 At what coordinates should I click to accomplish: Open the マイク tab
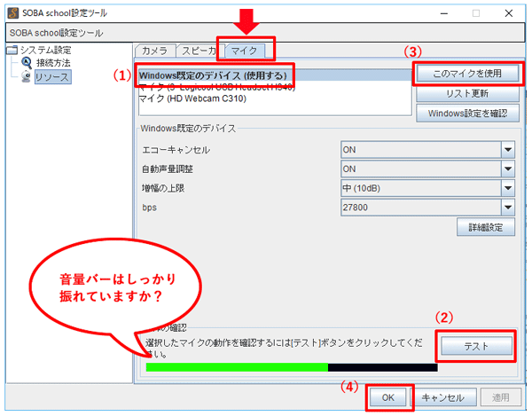245,51
